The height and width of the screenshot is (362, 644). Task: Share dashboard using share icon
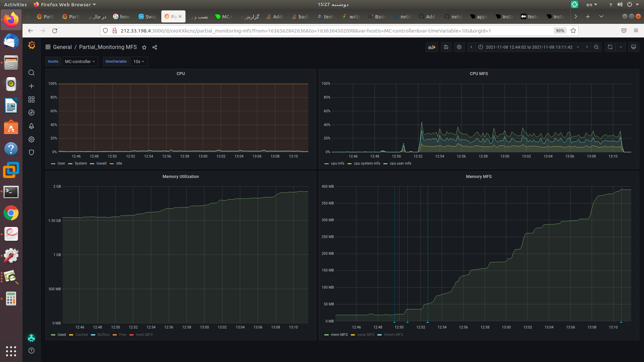[155, 47]
